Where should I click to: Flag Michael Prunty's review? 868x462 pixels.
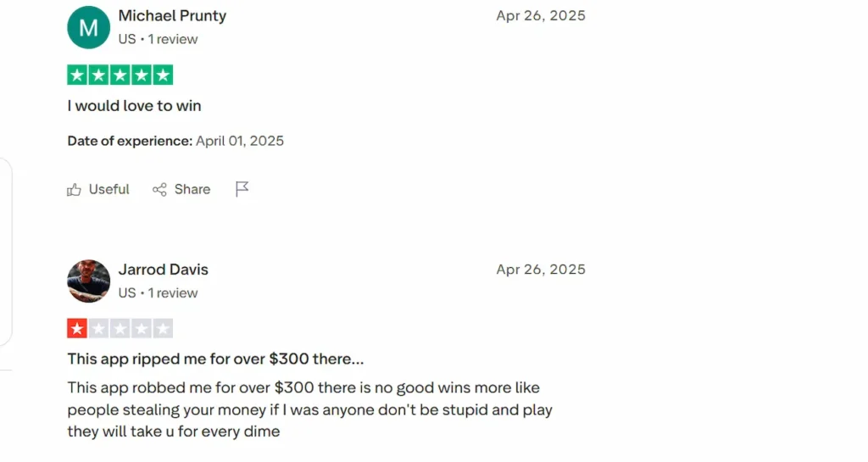click(x=242, y=189)
